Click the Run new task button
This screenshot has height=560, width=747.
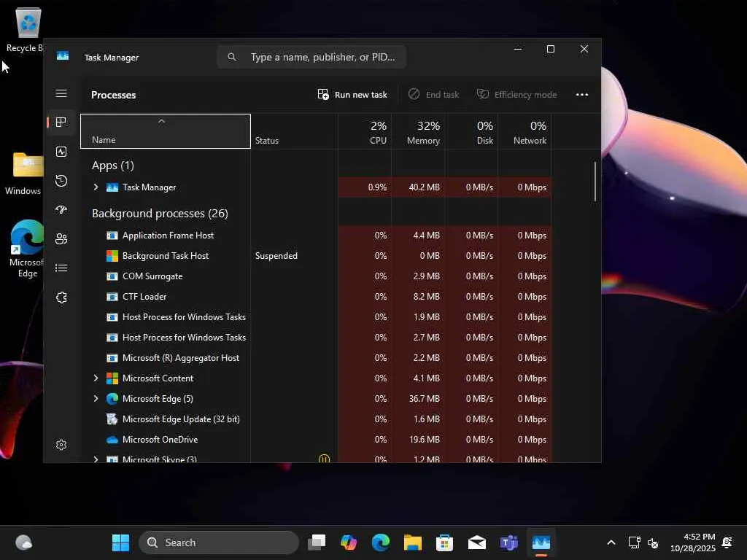pos(352,95)
